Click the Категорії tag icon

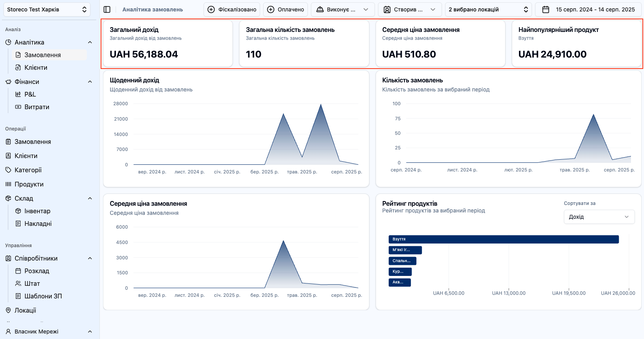pyautogui.click(x=8, y=170)
